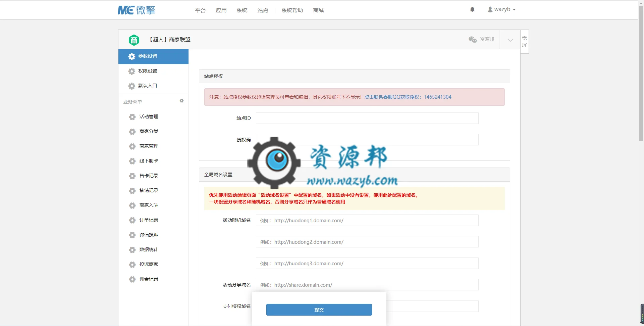
Task: Click the 投诉商家 gear icon
Action: point(132,265)
